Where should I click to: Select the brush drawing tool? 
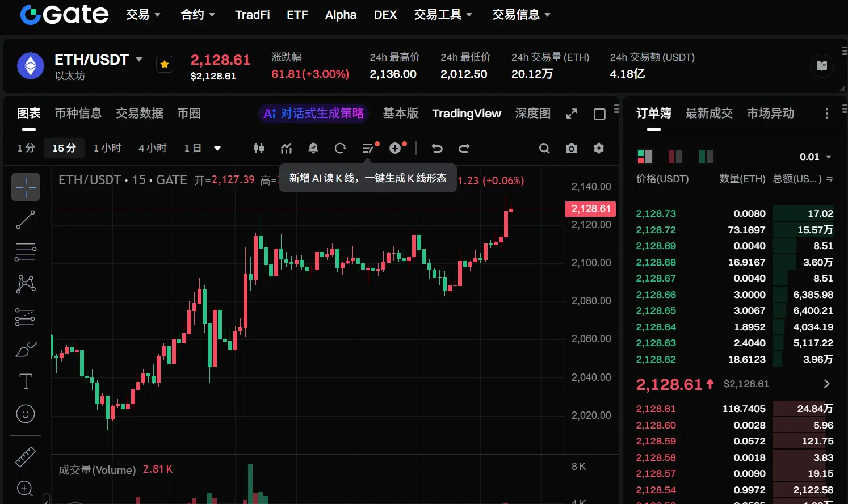(26, 350)
